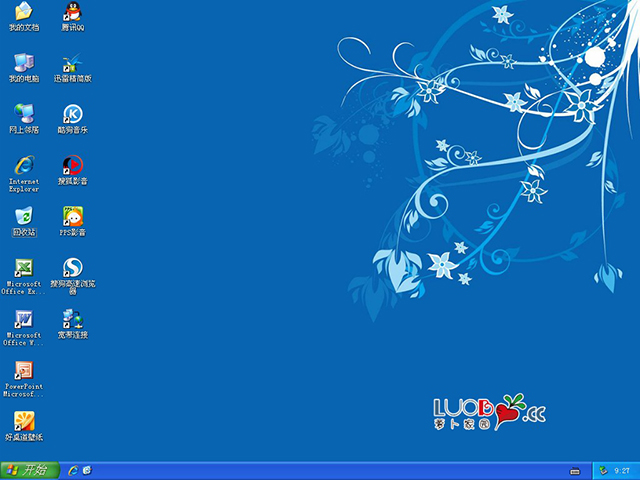This screenshot has height=480, width=640.
Task: Open Microsoft Office Excel shortcut
Action: (23, 268)
